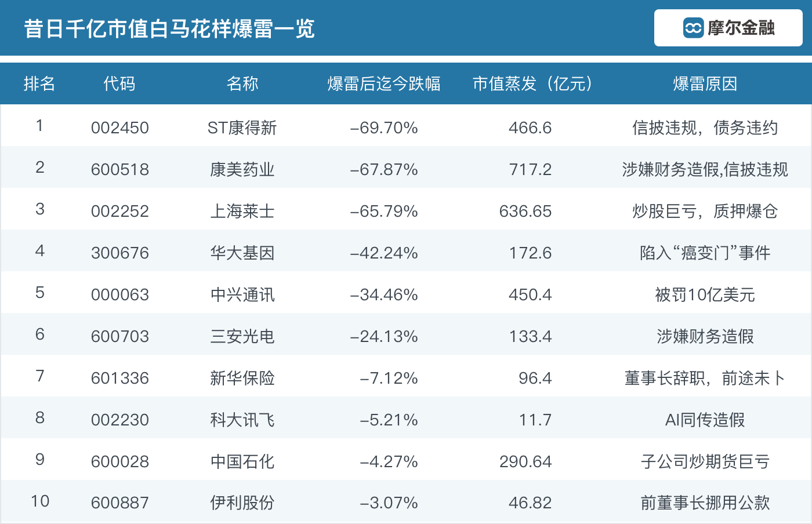Image resolution: width=812 pixels, height=524 pixels.
Task: Select the 名称 column header
Action: (242, 84)
